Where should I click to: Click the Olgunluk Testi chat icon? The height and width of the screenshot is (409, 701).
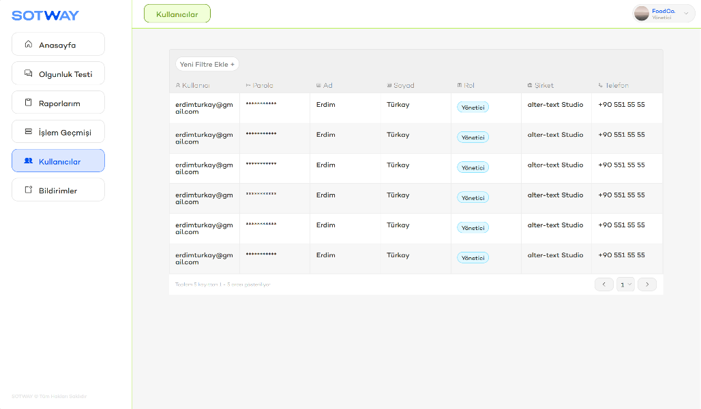(x=28, y=73)
